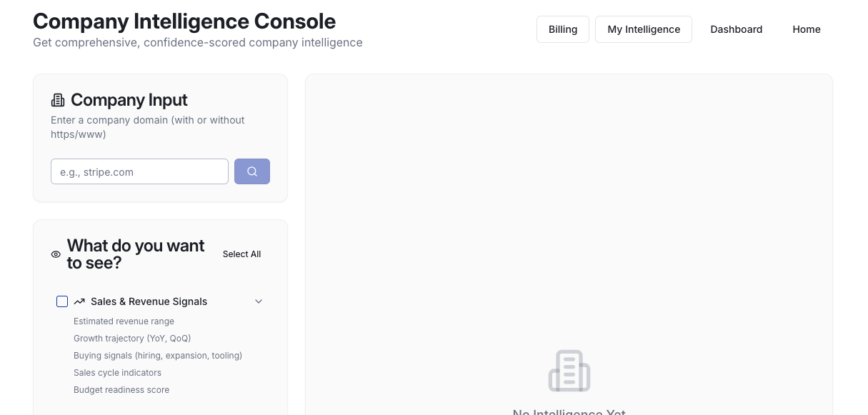The image size is (868, 415).
Task: Open the Dashboard
Action: click(736, 29)
